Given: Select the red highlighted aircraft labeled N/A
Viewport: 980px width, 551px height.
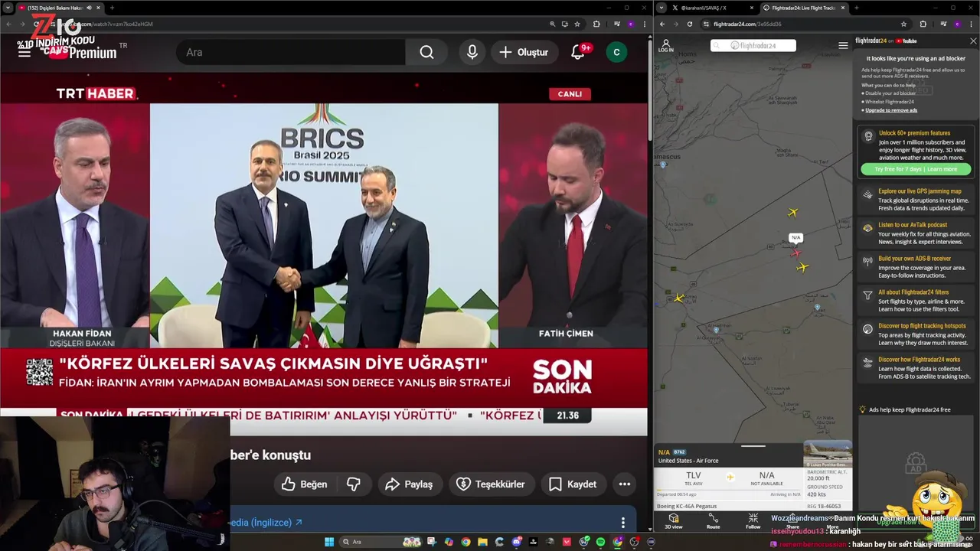Looking at the screenshot, I should click(x=796, y=253).
